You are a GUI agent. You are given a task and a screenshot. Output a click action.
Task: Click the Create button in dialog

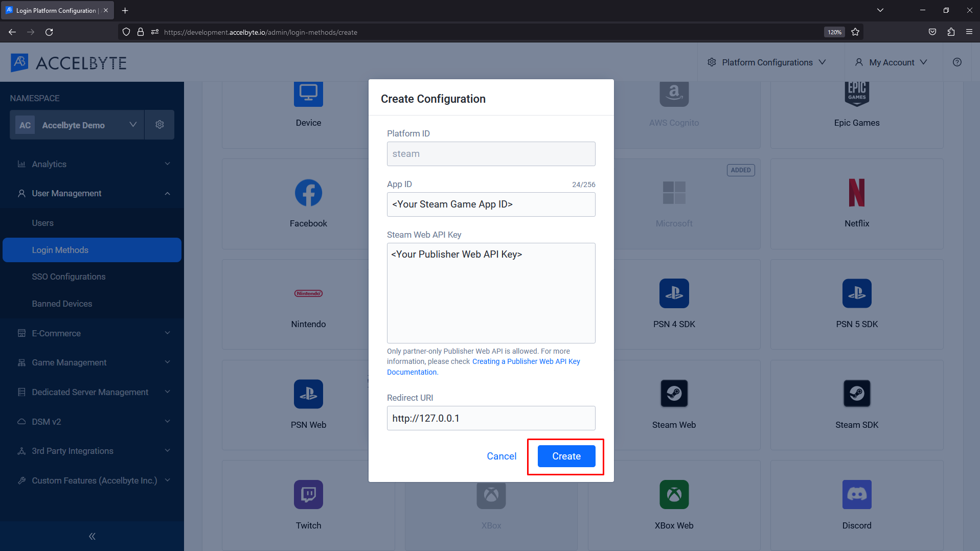[x=566, y=456]
